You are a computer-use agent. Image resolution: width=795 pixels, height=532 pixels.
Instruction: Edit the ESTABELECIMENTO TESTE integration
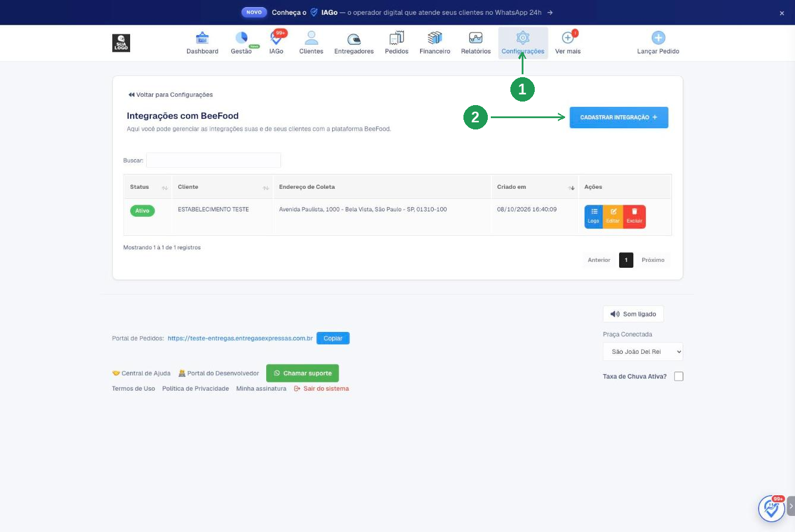(x=613, y=217)
